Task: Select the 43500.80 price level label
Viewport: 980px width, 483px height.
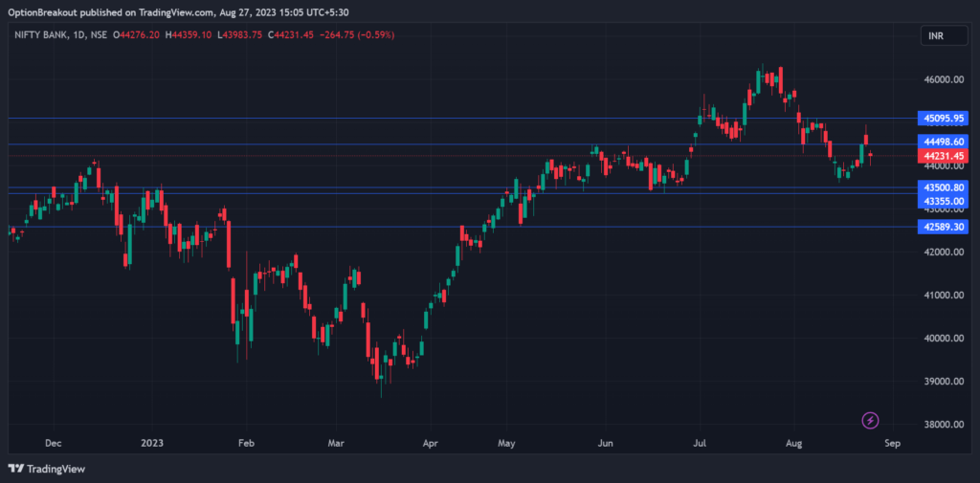Action: 944,187
